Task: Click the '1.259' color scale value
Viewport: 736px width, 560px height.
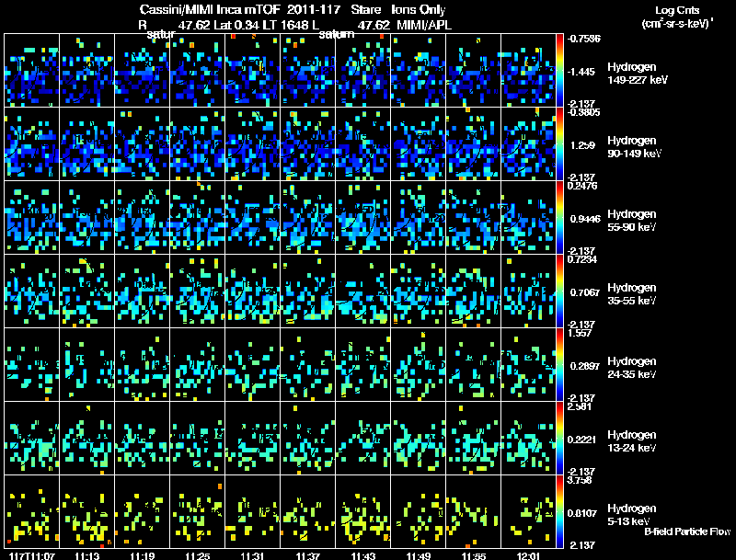Action: click(582, 145)
